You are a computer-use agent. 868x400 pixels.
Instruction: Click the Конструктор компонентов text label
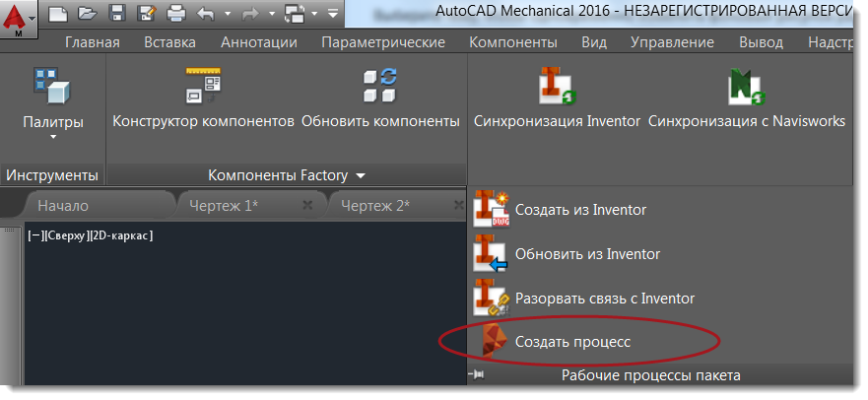[x=203, y=121]
